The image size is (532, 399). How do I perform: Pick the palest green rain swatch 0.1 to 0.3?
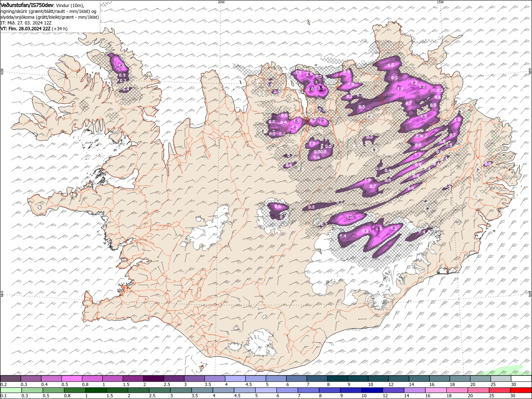tap(11, 390)
